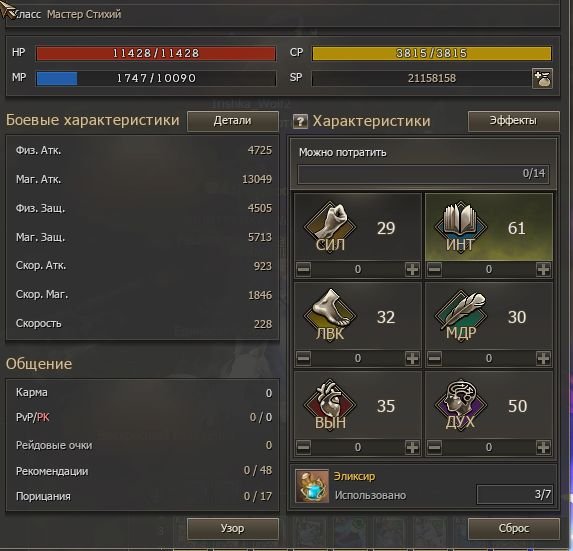Increase ДУХ with the plus button

pos(543,447)
